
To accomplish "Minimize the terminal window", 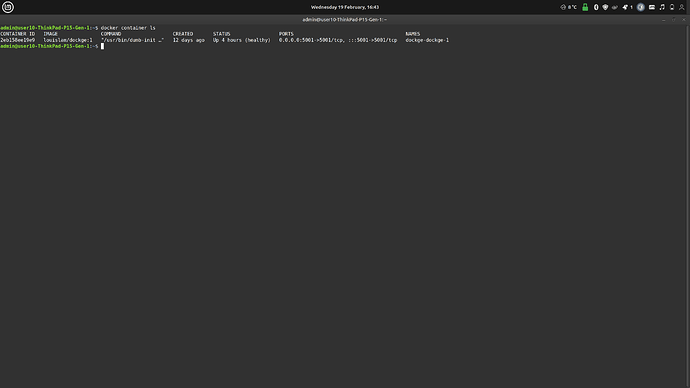I will tap(664, 20).
